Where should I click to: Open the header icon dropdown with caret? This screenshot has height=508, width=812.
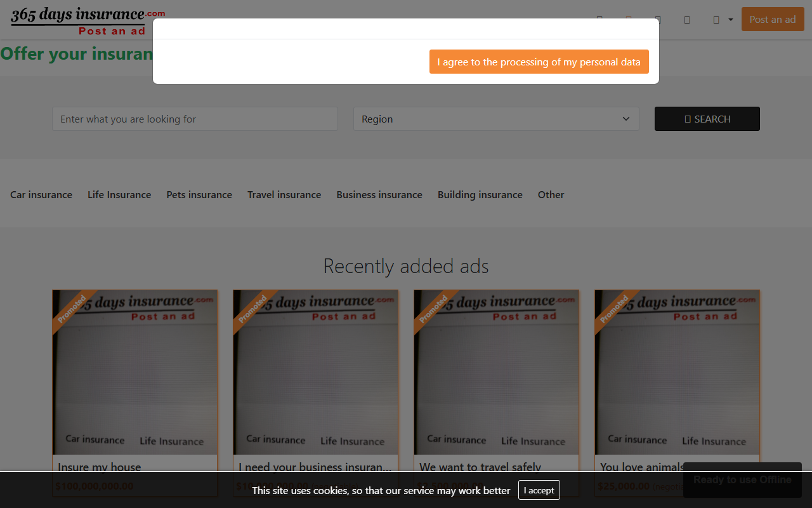(722, 20)
